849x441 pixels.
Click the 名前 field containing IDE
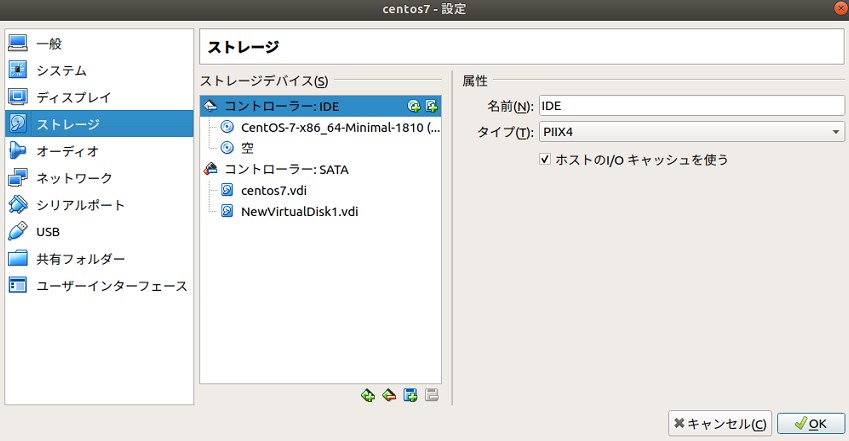[691, 106]
